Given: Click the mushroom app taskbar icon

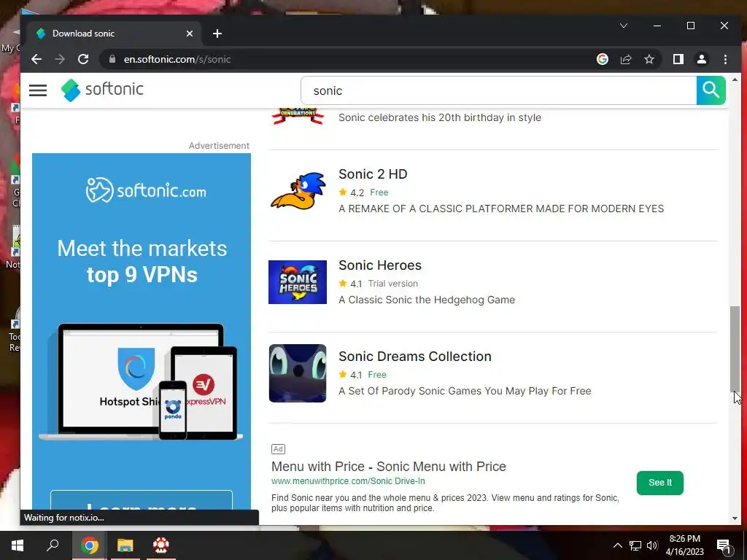Looking at the screenshot, I should click(161, 545).
